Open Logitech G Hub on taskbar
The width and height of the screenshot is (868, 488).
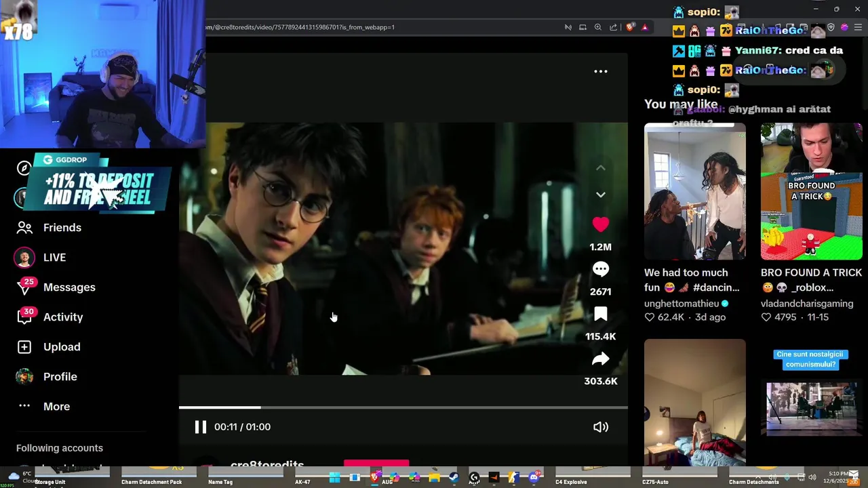click(474, 478)
